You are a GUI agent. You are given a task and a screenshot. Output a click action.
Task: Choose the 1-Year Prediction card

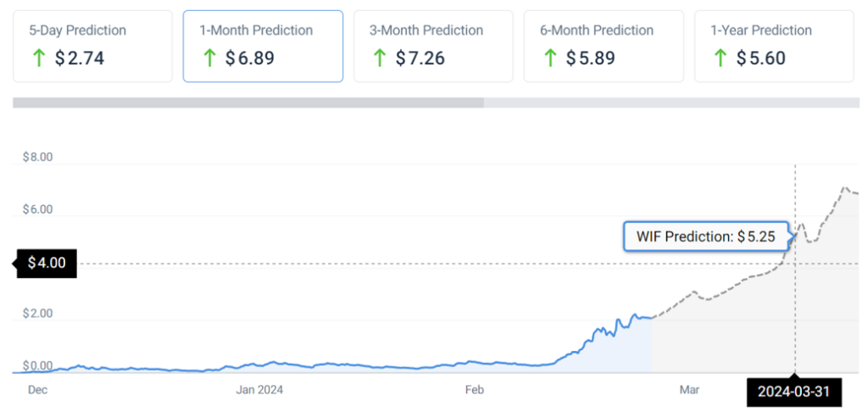point(773,46)
